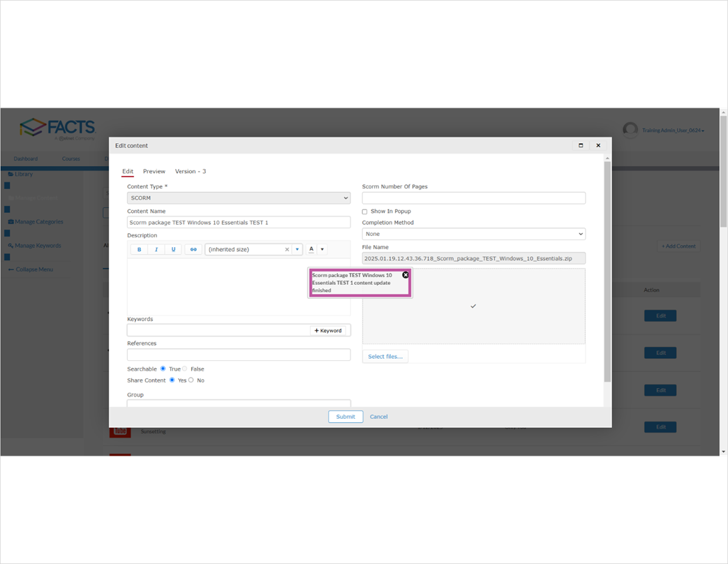Open the Completion Method dropdown
Screen dimensions: 728x564
coord(473,233)
